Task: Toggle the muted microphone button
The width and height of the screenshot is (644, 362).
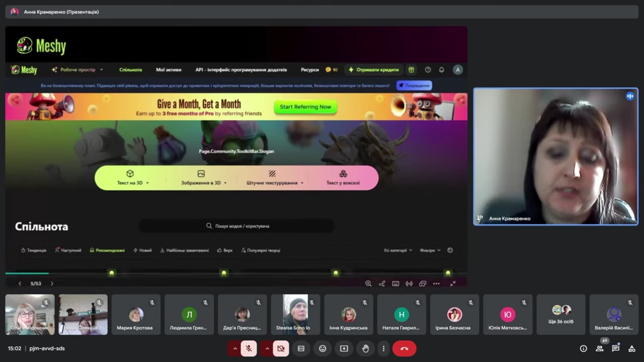Action: (249, 348)
